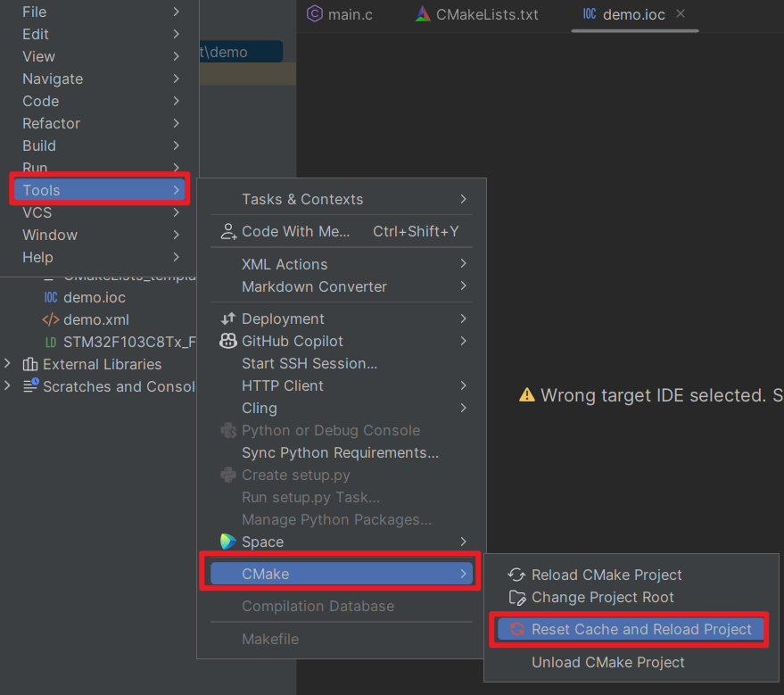Screen dimensions: 784x695
Task: Choose Code With Me from Tools
Action: point(342,231)
